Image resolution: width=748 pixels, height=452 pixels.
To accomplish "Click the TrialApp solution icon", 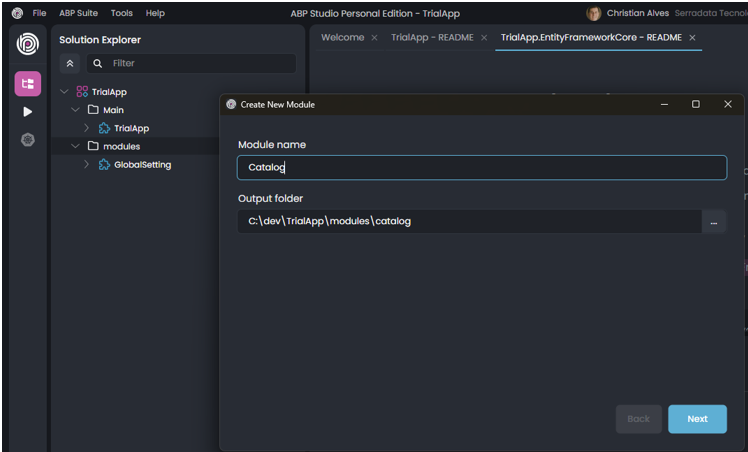I will [82, 91].
